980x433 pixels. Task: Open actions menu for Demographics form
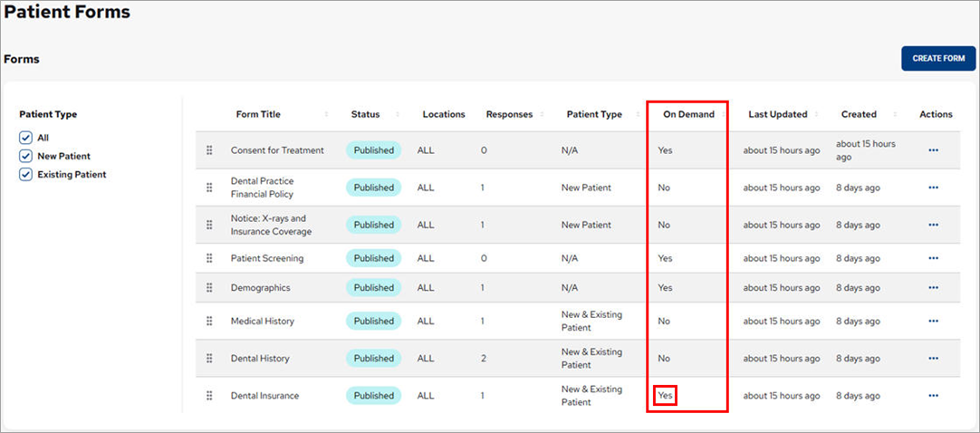(933, 288)
